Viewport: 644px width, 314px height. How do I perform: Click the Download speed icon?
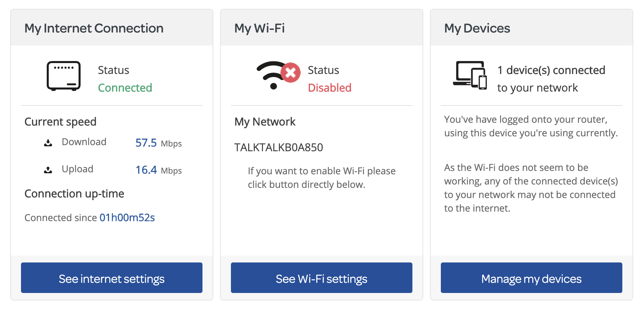[x=48, y=142]
